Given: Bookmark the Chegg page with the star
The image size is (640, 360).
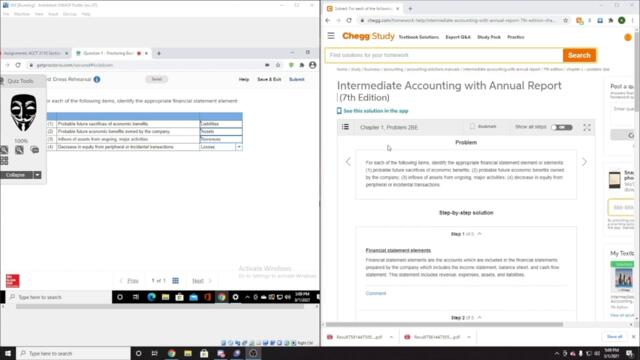Looking at the screenshot, I should (565, 20).
